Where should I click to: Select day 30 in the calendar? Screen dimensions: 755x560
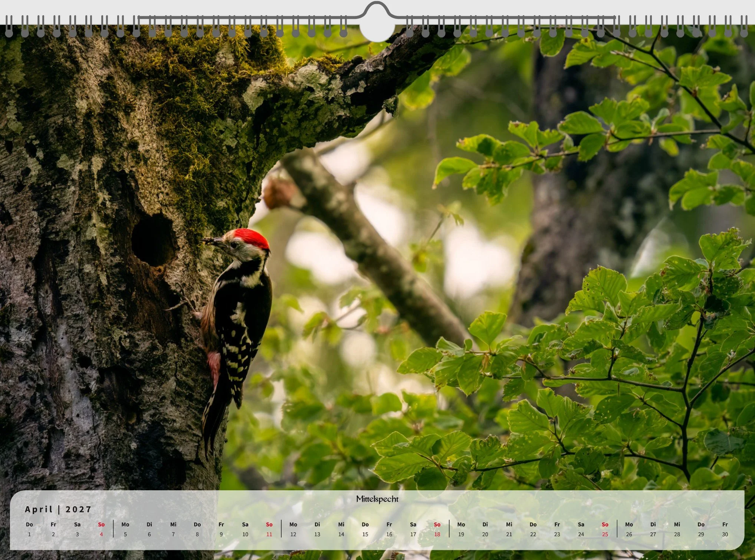click(725, 534)
